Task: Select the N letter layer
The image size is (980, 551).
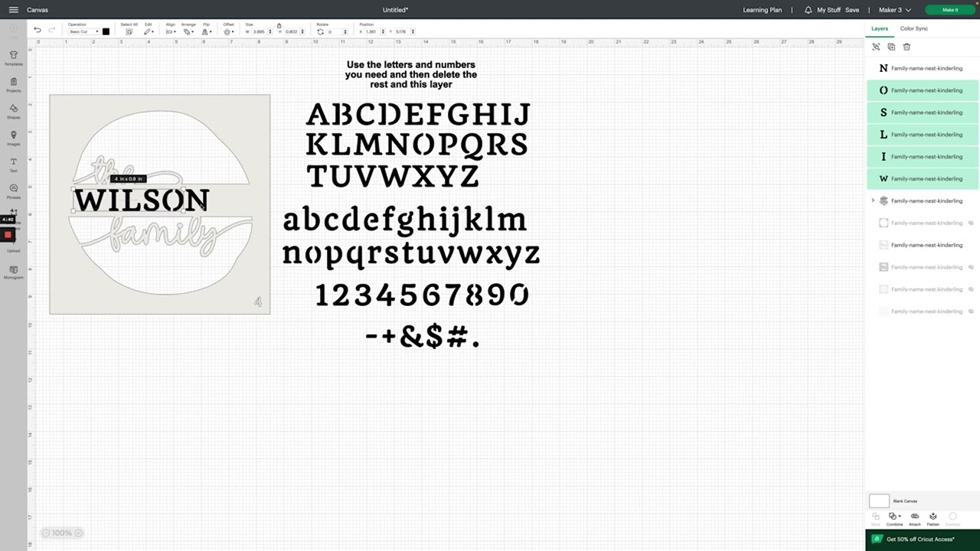Action: pyautogui.click(x=923, y=68)
